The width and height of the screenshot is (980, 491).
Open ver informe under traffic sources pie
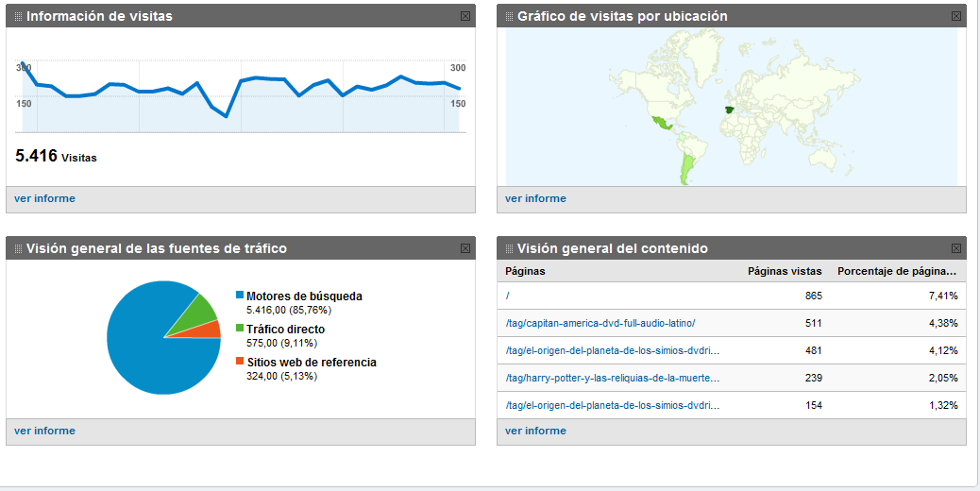click(44, 431)
